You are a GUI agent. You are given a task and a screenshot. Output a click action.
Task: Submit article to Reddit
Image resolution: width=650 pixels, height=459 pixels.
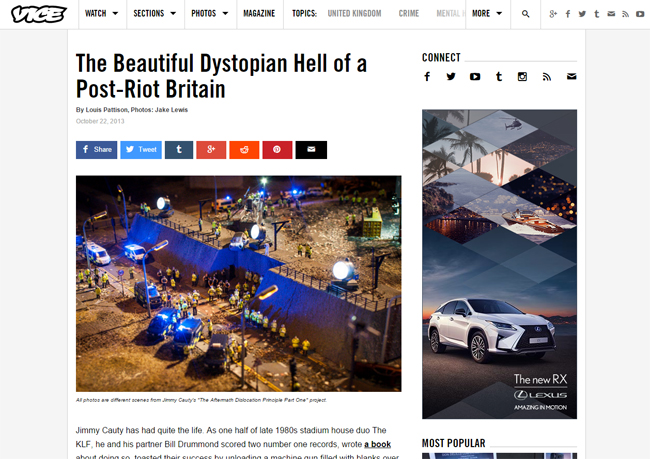[x=244, y=150]
